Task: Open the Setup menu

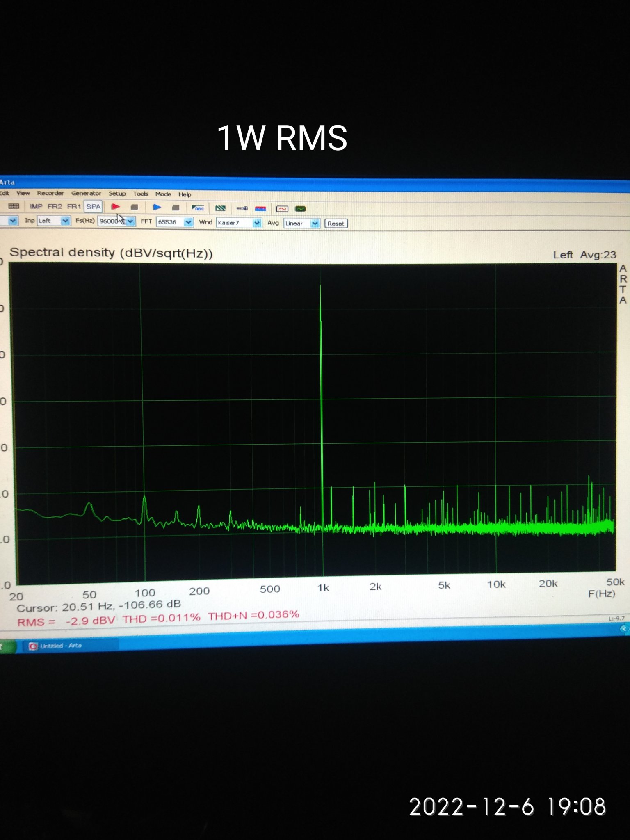Action: point(117,194)
